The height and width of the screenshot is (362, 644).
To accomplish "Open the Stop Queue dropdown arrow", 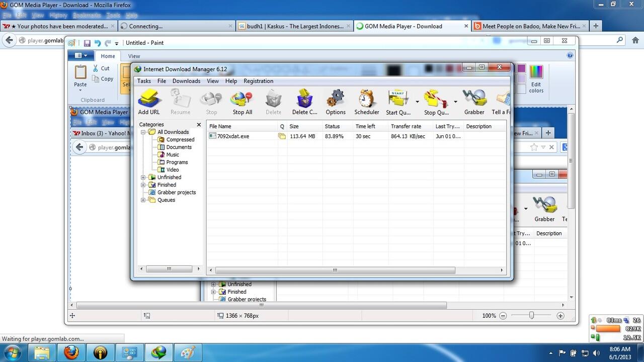I will (455, 102).
